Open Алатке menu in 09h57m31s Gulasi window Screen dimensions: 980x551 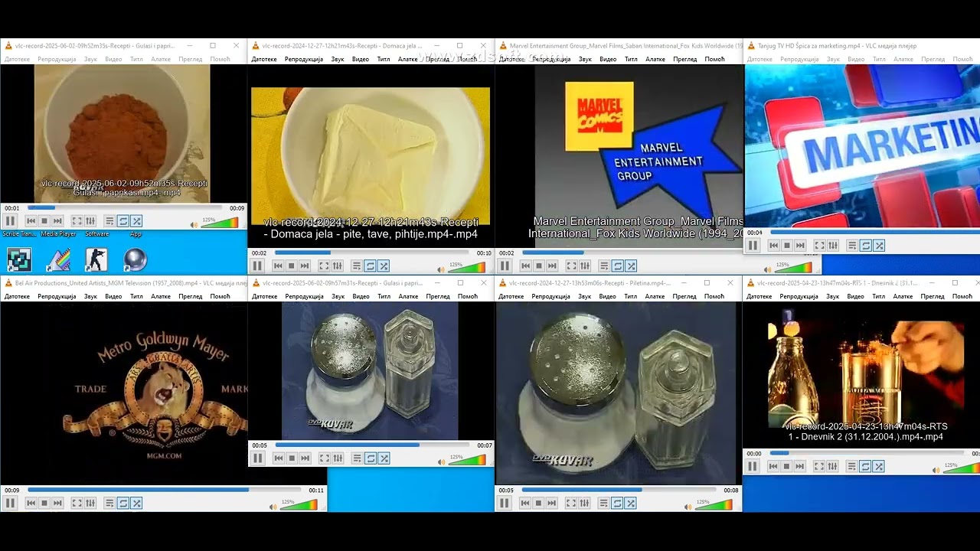pyautogui.click(x=408, y=296)
